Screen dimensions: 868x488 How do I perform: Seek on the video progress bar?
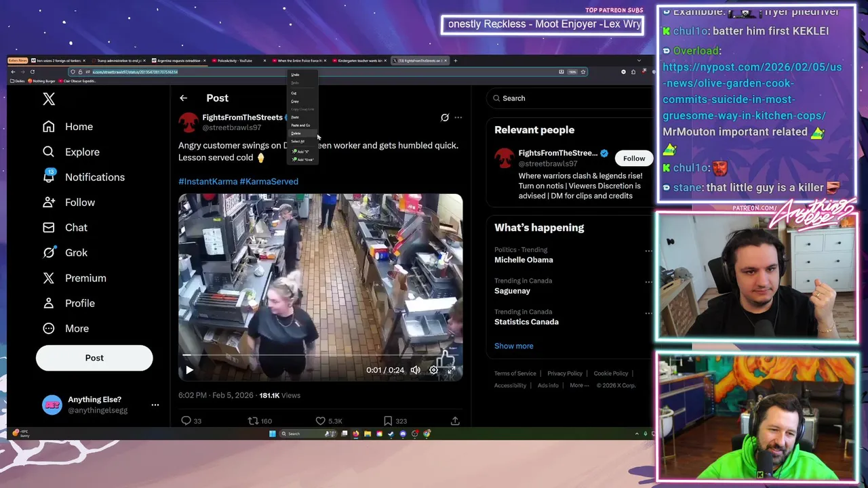(320, 355)
